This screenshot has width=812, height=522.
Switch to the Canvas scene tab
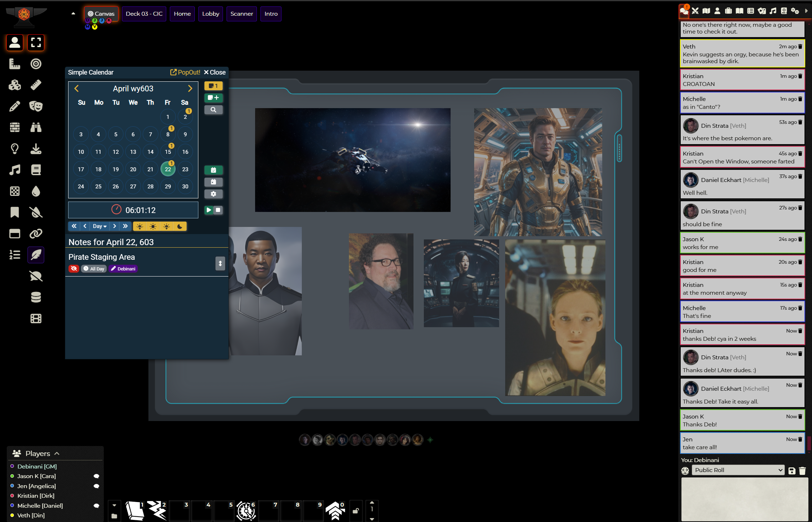pyautogui.click(x=101, y=14)
